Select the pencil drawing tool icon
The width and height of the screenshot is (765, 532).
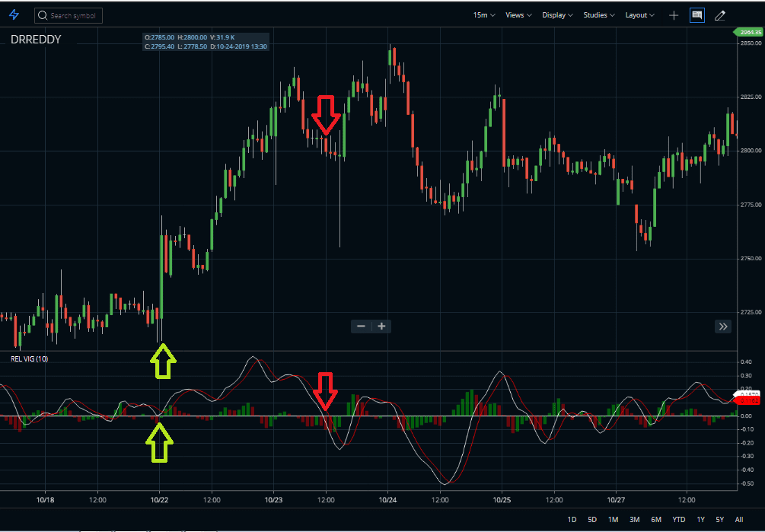(x=719, y=16)
